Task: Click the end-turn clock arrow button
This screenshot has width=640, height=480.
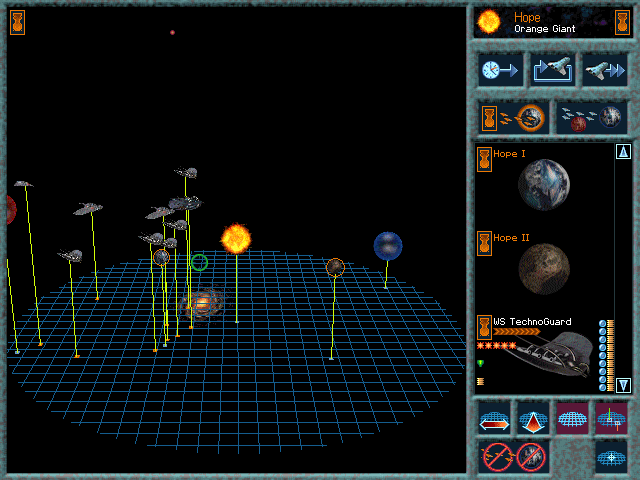Action: pyautogui.click(x=500, y=70)
